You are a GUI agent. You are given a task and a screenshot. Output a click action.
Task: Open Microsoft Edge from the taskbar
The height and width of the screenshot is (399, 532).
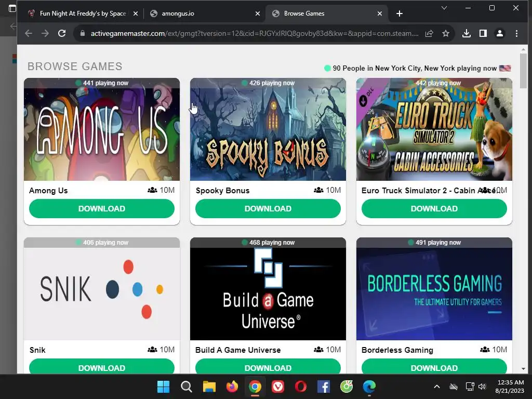(x=369, y=387)
